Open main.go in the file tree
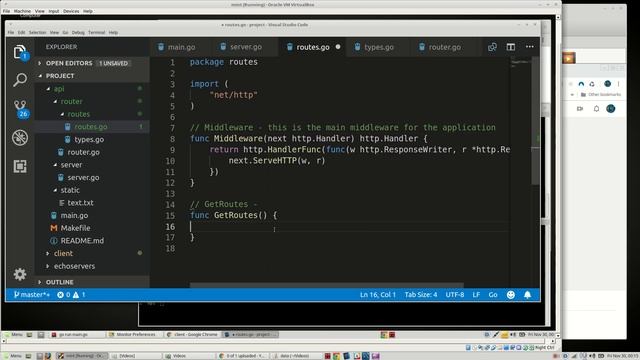Viewport: 640px width, 360px height. [x=74, y=216]
